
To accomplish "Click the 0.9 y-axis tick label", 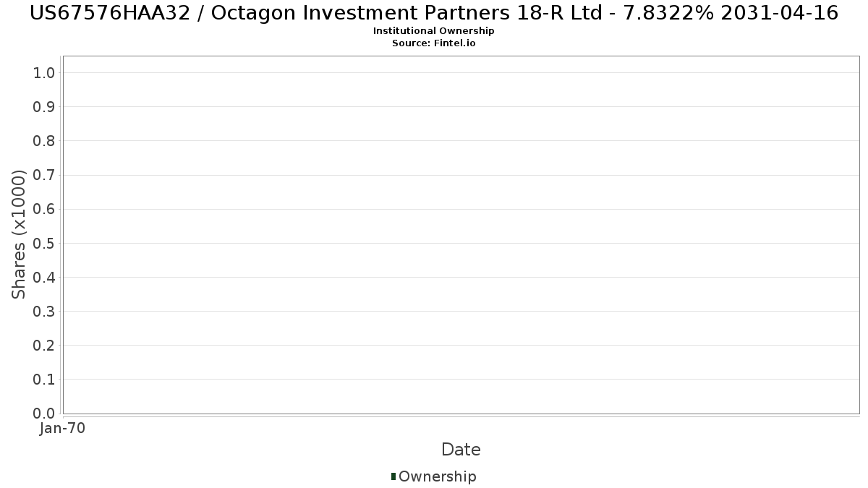I will [x=44, y=107].
